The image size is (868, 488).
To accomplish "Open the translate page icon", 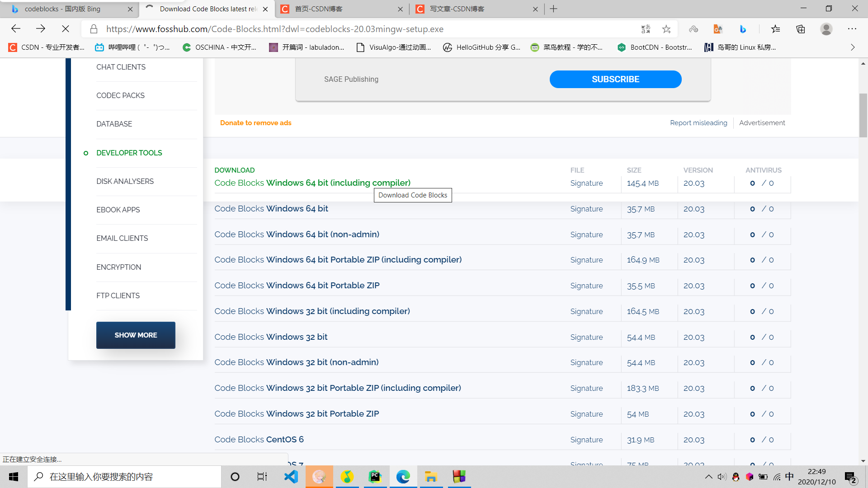I will (x=646, y=29).
